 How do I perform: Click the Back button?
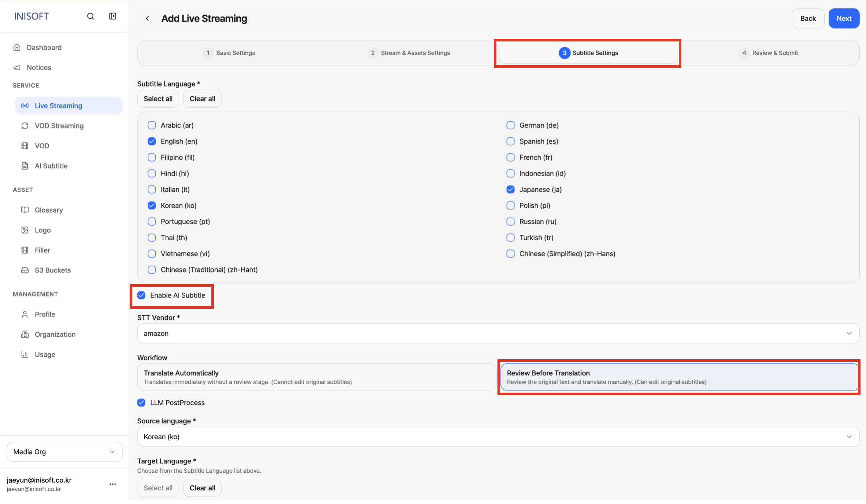click(x=808, y=18)
